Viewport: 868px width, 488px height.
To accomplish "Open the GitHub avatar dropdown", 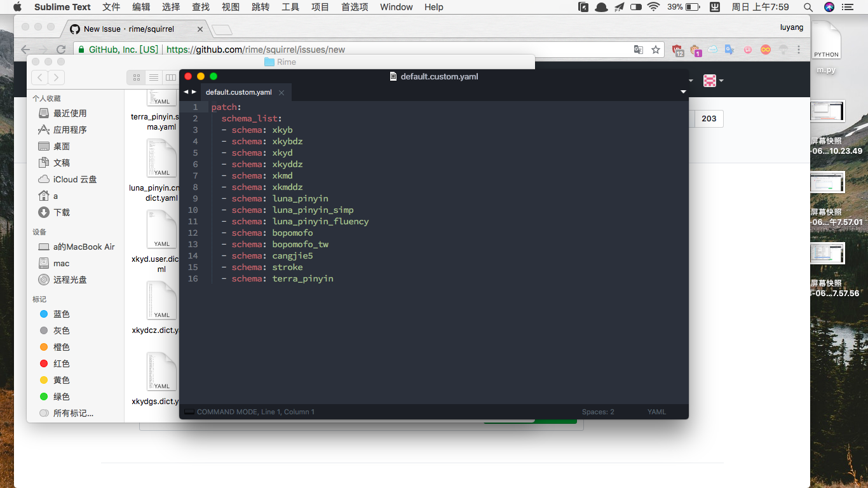I will pos(713,81).
